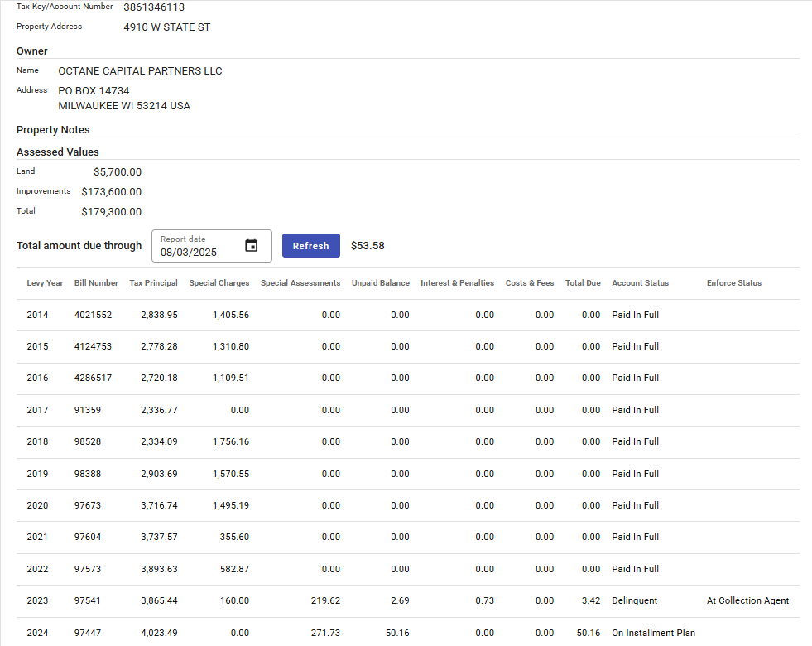
Task: Open the report date calendar picker
Action: click(x=252, y=246)
